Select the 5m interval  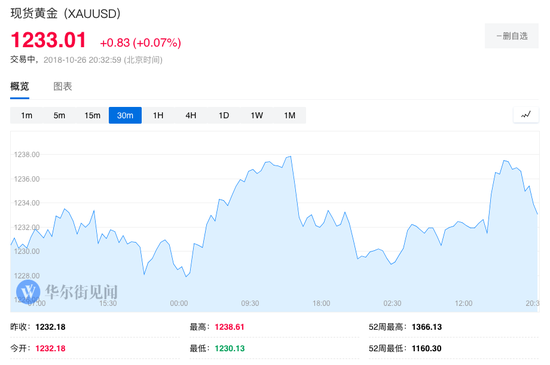59,115
